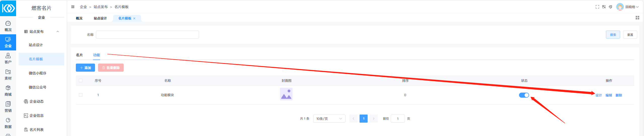This screenshot has width=644, height=136.
Task: Go to the 商城 mall sidebar icon
Action: point(8,91)
